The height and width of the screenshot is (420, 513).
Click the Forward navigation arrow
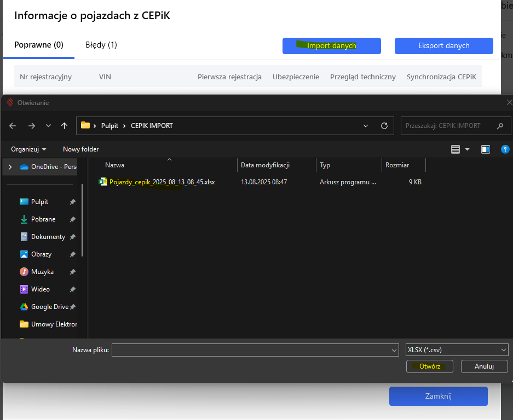tap(31, 126)
